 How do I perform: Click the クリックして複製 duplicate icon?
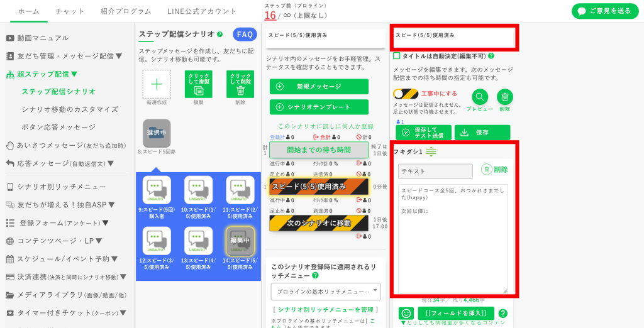[x=198, y=84]
